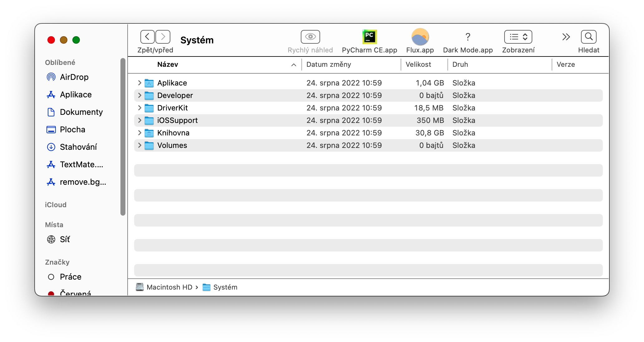
Task: Expand the Aplikace folder disclosure arrow
Action: click(139, 83)
